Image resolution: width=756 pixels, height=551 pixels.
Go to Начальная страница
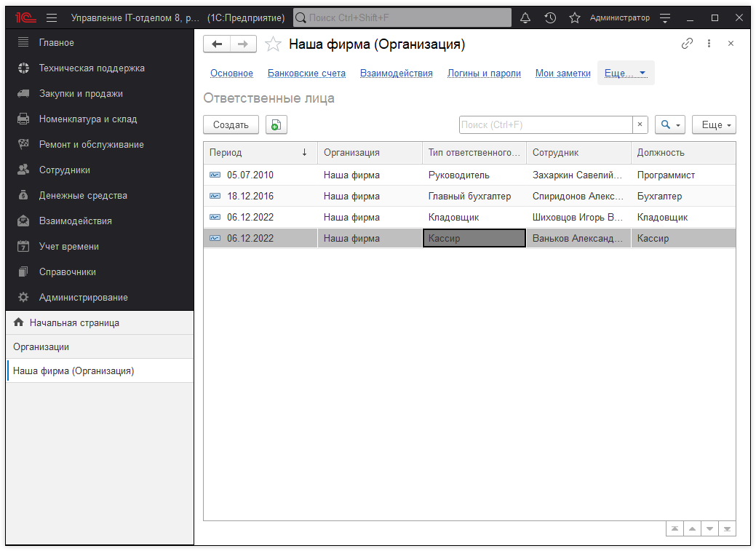point(74,322)
